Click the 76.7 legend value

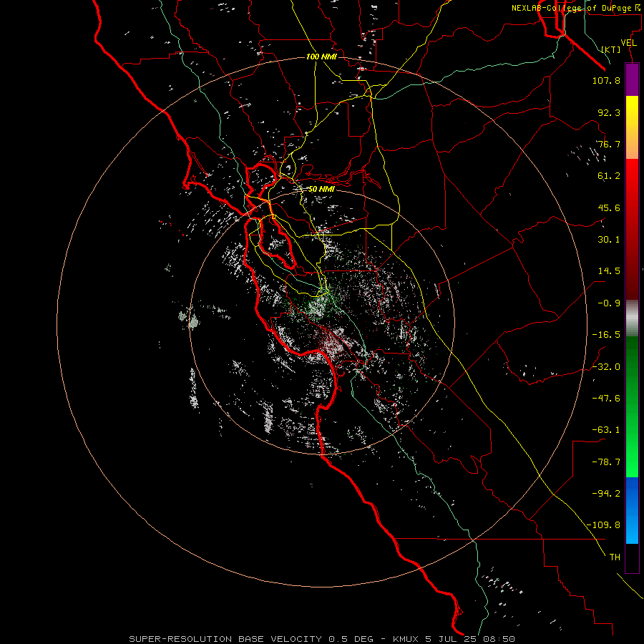pos(609,144)
